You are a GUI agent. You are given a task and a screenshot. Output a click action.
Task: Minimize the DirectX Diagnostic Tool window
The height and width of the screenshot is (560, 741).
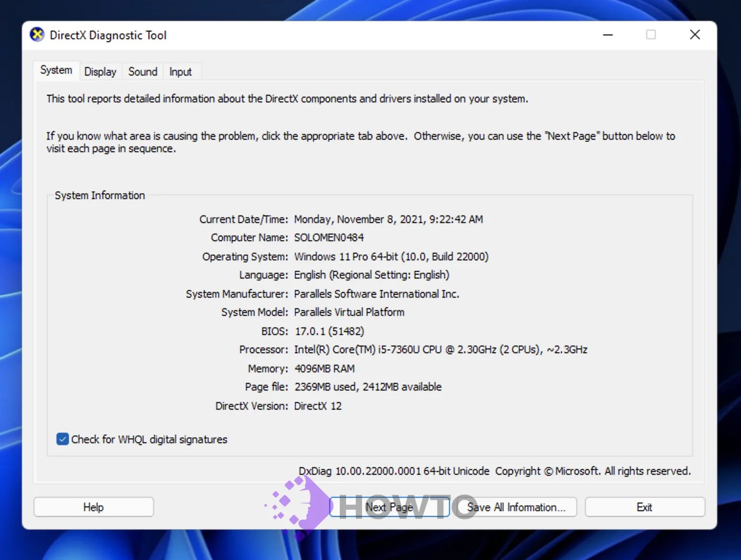(608, 35)
